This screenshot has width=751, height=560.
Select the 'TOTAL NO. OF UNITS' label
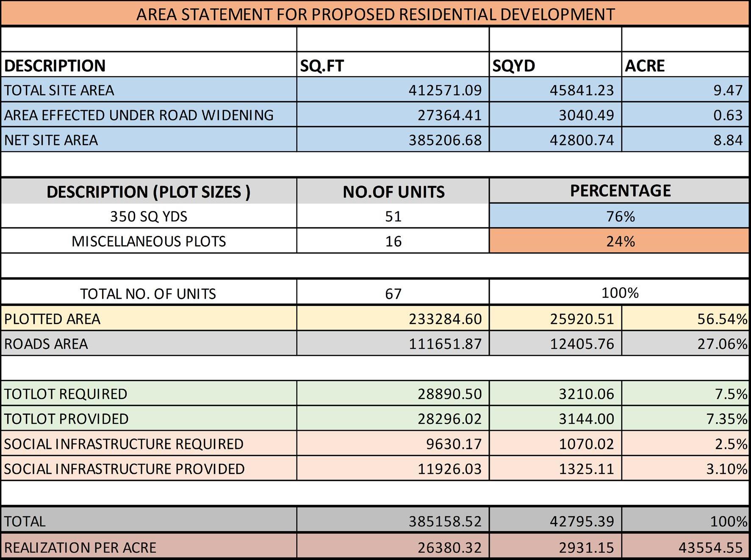pos(148,293)
